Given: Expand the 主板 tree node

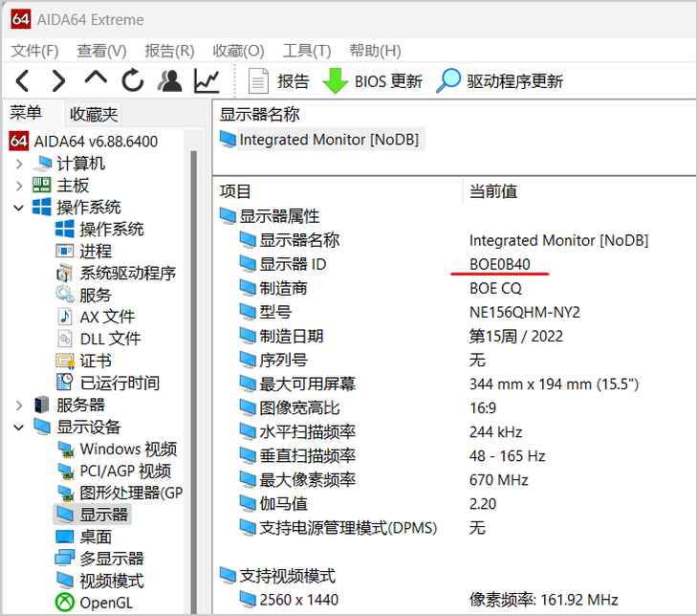Looking at the screenshot, I should click(x=19, y=186).
